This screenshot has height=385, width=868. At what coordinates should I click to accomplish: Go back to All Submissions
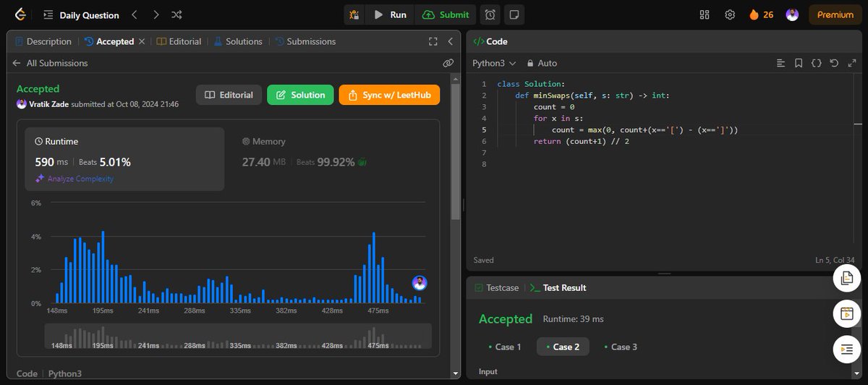pyautogui.click(x=50, y=63)
